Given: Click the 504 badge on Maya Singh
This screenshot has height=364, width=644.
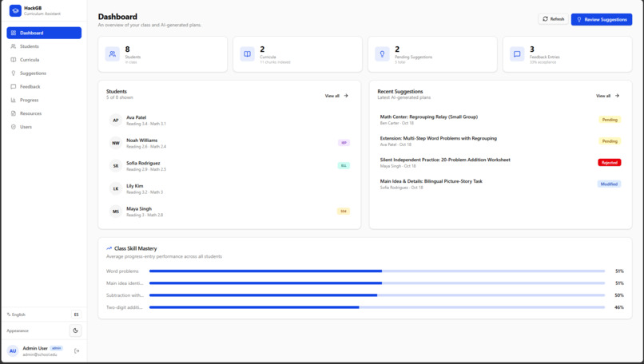Looking at the screenshot, I should point(344,212).
